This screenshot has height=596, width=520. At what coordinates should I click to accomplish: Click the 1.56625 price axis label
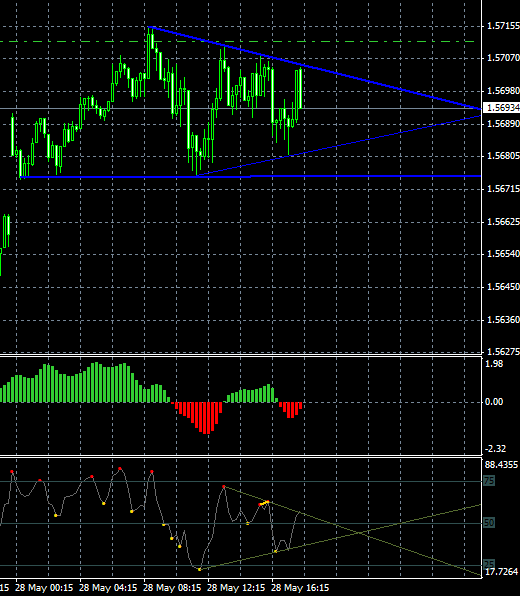click(503, 222)
